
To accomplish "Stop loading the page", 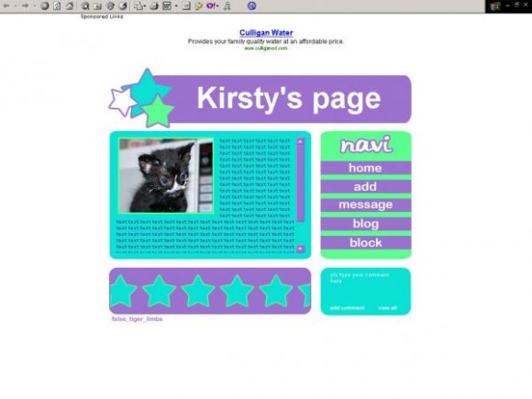I will coord(44,6).
